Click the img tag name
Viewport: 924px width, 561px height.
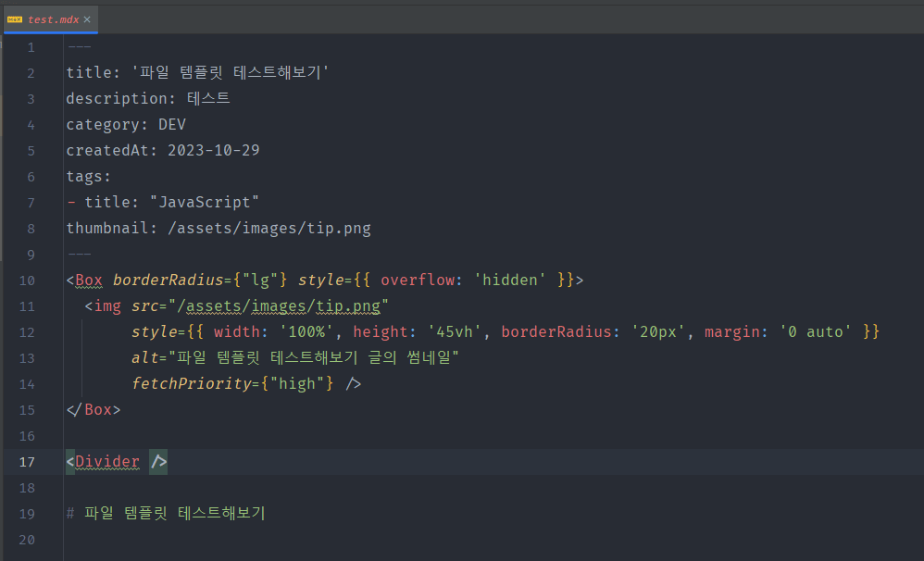[107, 305]
